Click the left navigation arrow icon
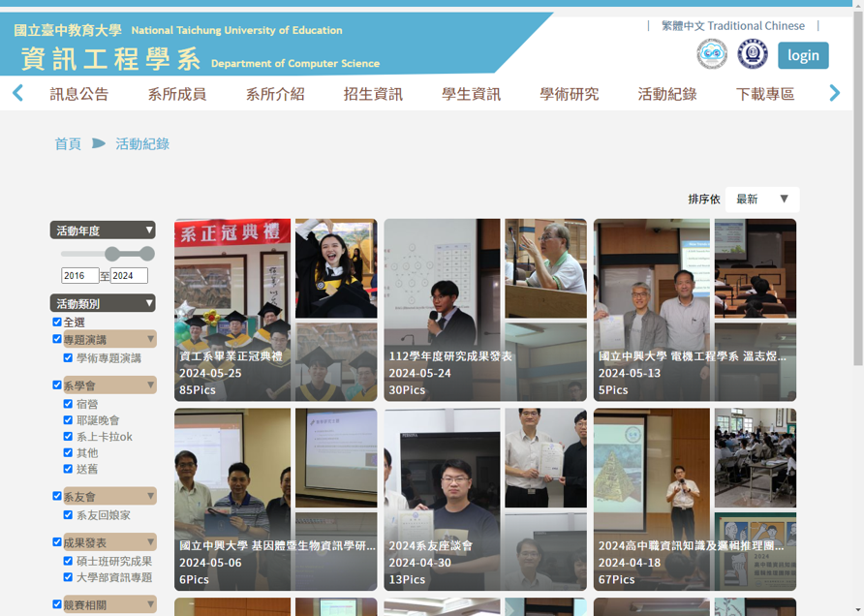 pos(17,93)
